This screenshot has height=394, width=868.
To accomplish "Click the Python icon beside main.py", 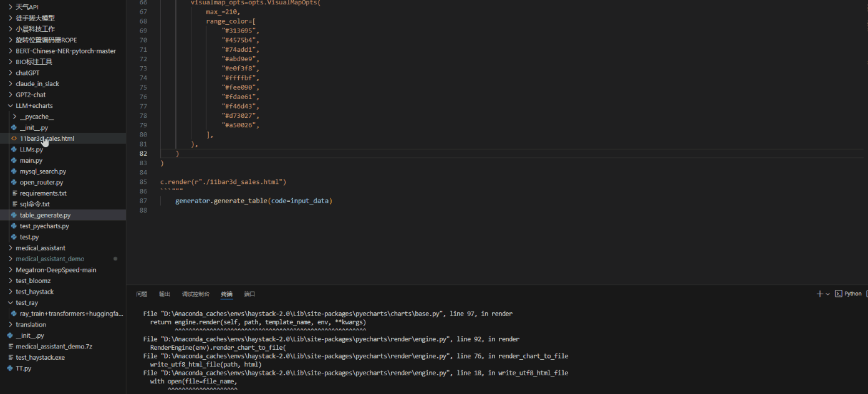I will click(14, 160).
